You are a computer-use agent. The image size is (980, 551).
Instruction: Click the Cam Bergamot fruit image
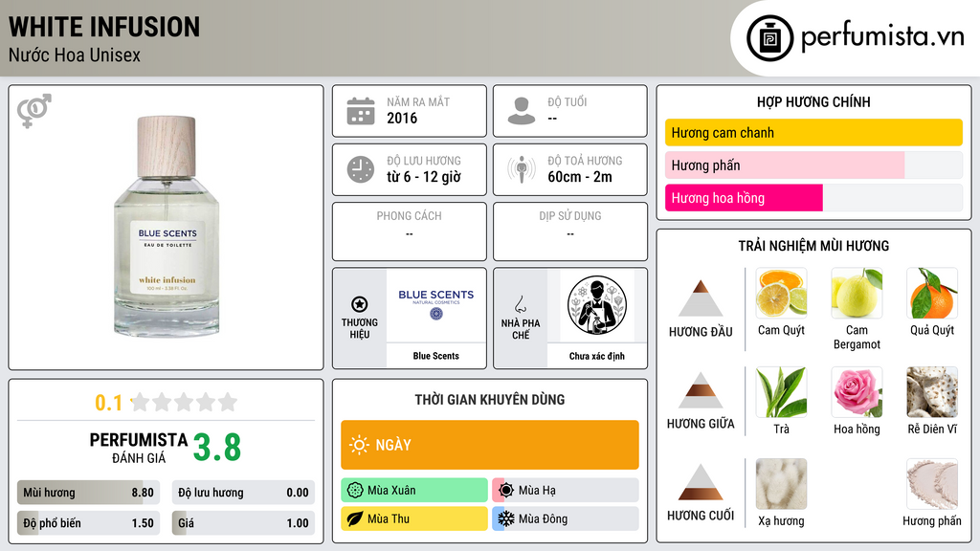click(857, 293)
